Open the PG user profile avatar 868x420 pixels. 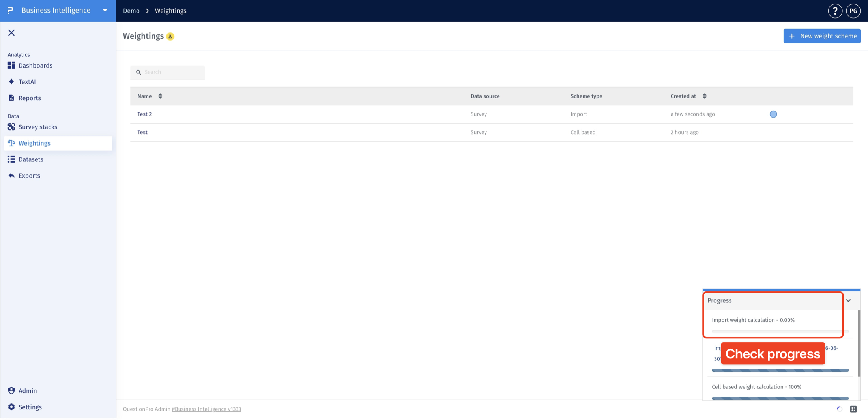[853, 11]
